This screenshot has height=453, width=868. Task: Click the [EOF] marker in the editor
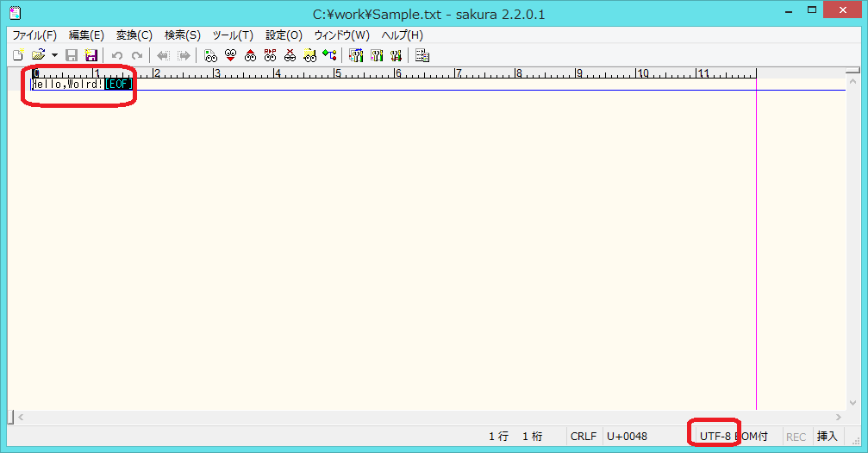point(118,85)
